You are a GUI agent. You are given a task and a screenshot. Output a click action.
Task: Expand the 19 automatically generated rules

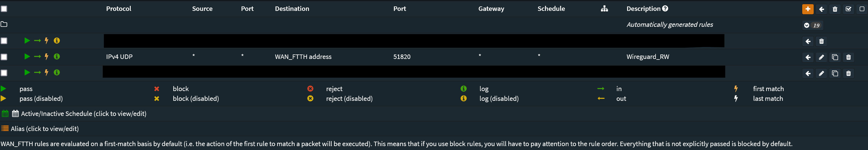tap(806, 25)
